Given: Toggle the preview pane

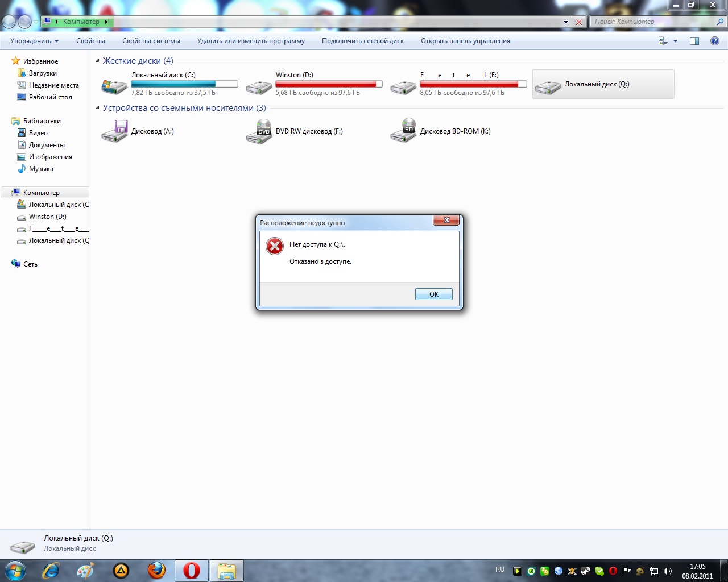Looking at the screenshot, I should [x=694, y=41].
